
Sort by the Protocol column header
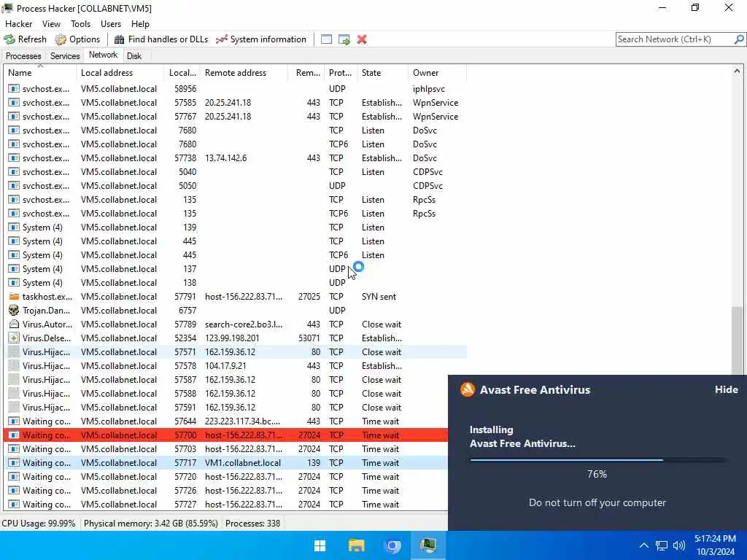[341, 73]
